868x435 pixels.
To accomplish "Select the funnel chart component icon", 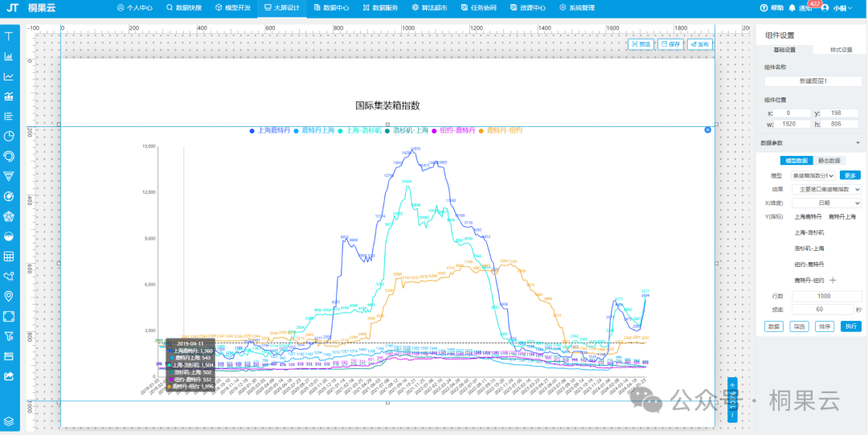I will (9, 176).
